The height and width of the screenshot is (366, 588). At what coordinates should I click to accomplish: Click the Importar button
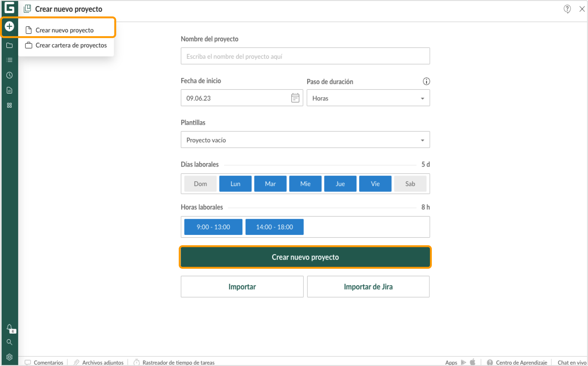point(242,287)
